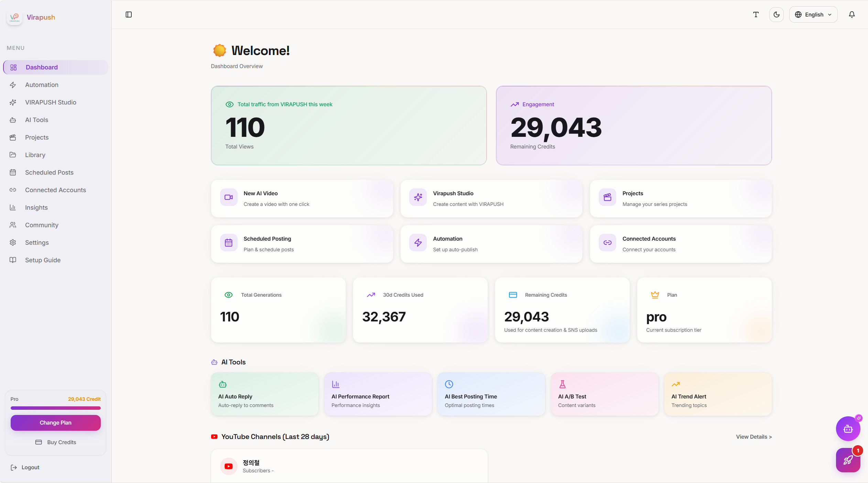Screen dimensions: 868x483
Task: Open the notifications bell
Action: point(851,14)
